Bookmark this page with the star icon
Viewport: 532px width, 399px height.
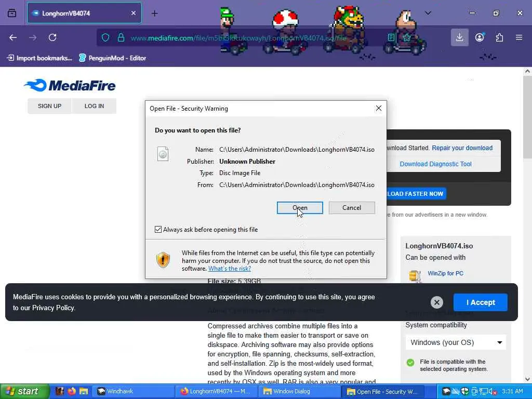(407, 37)
